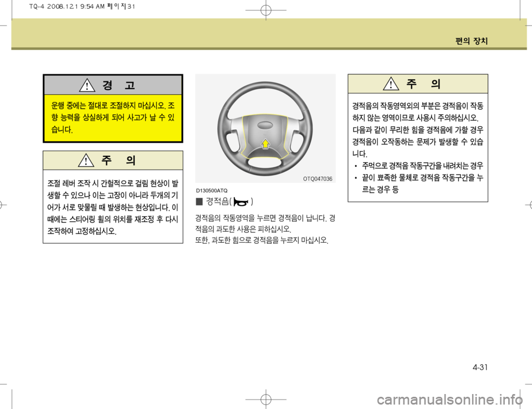Click the yellow horn arrow on the steering wheel
532x409 pixels.
265,144
